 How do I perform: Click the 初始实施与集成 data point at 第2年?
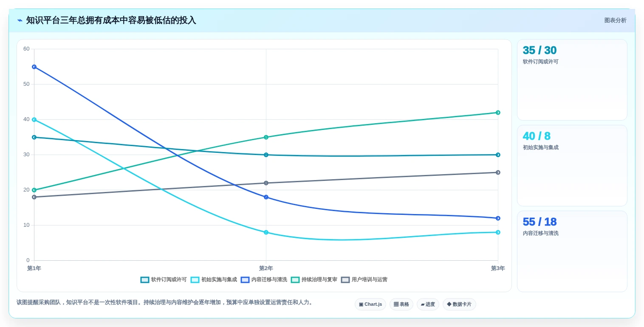[266, 232]
